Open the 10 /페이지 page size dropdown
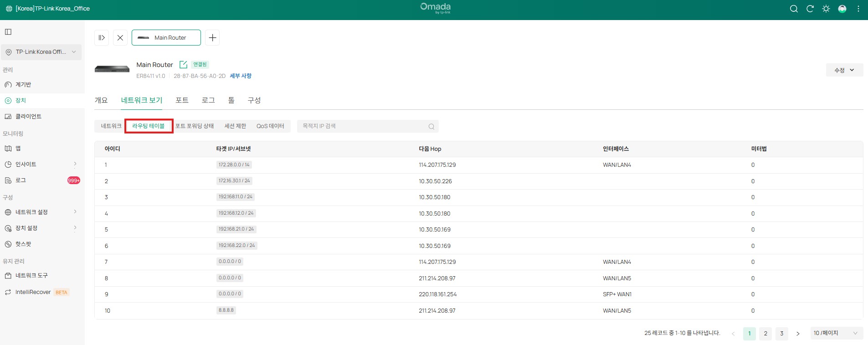 tap(835, 333)
